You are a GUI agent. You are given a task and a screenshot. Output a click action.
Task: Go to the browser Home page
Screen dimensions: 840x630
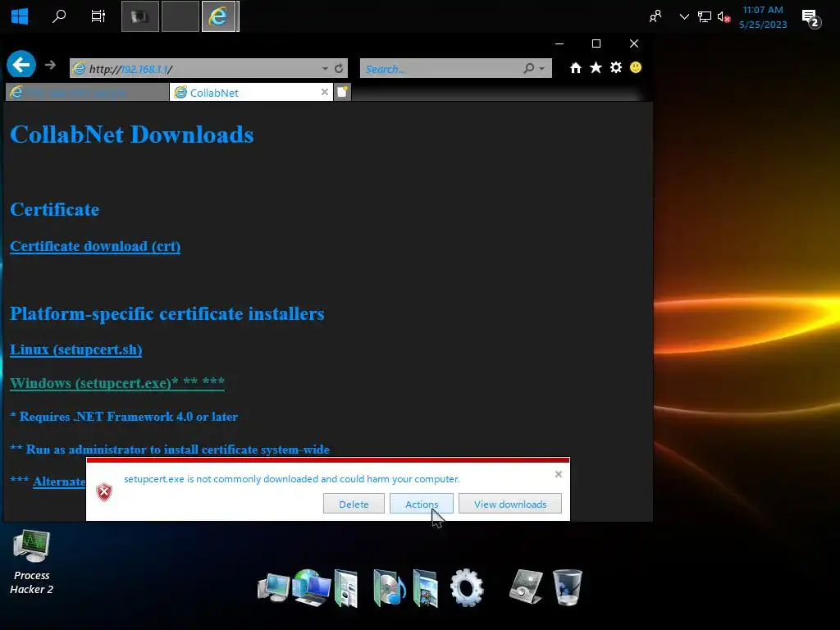pos(575,67)
